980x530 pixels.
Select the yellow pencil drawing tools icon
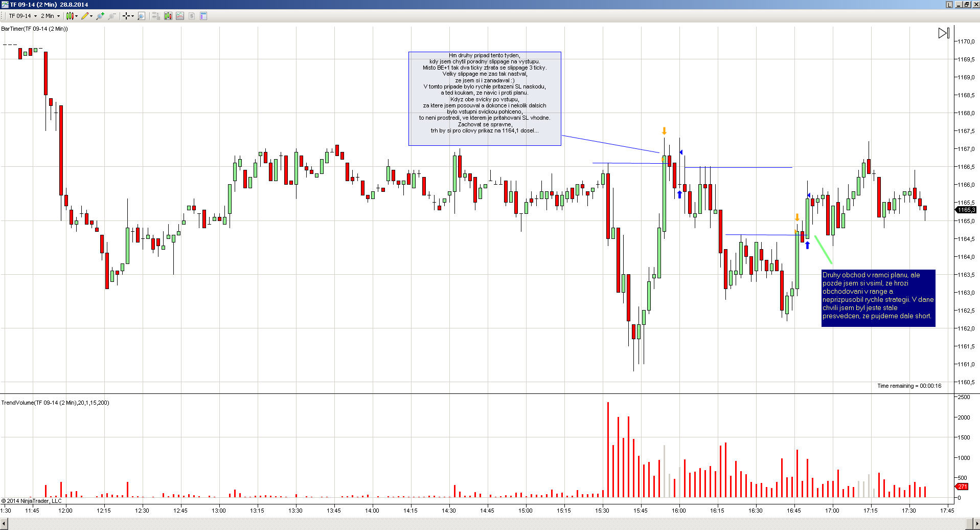[85, 16]
